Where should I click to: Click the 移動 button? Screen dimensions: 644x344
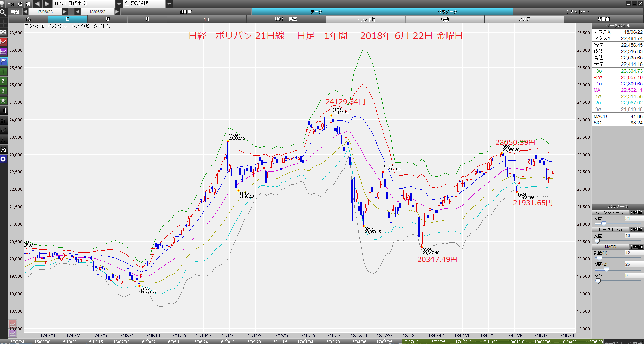click(445, 19)
